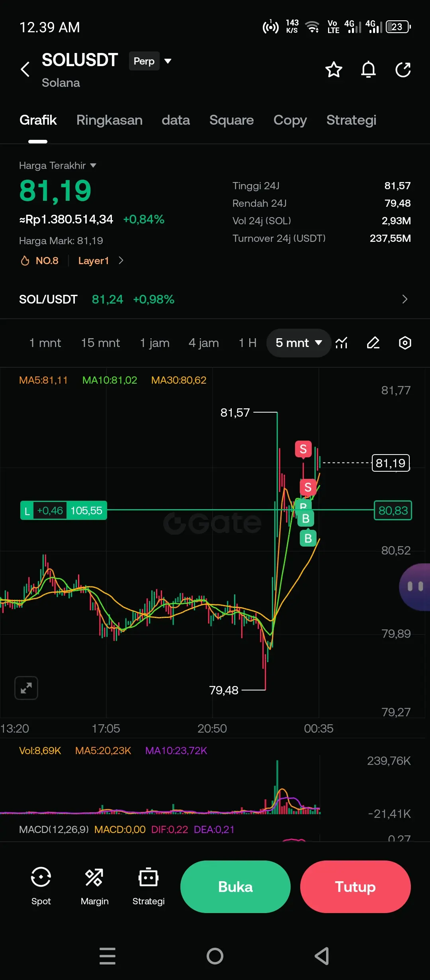Tap the share icon in header
This screenshot has height=980, width=430.
[x=403, y=69]
